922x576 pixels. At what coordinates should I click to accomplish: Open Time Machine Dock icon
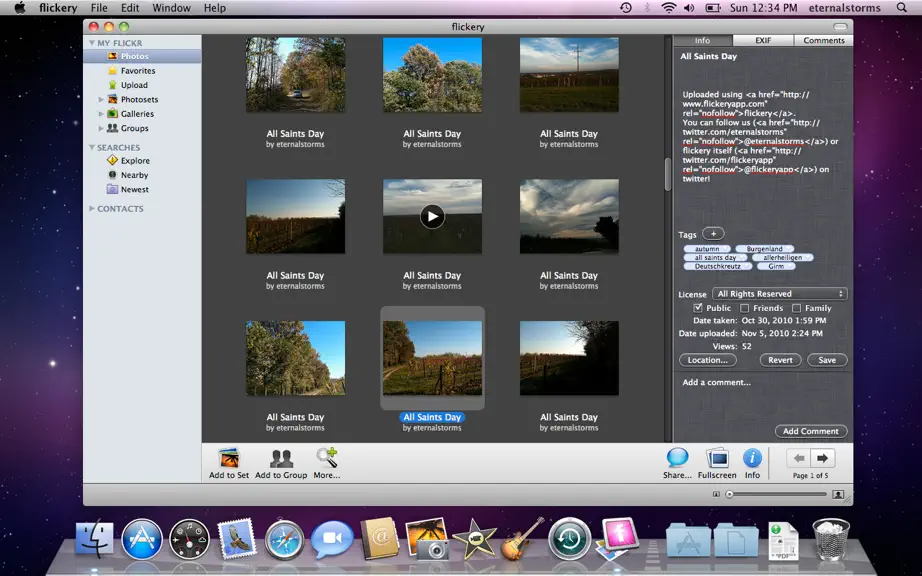pos(569,539)
